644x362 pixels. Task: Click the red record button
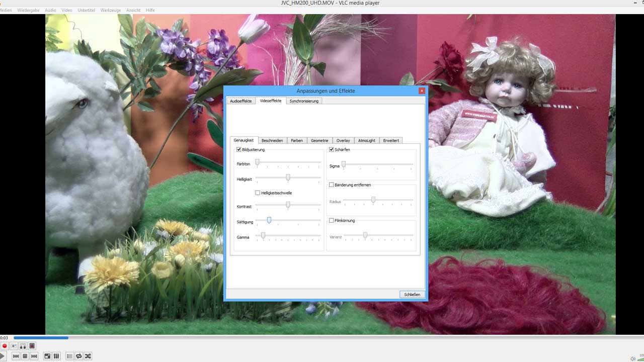pyautogui.click(x=5, y=346)
